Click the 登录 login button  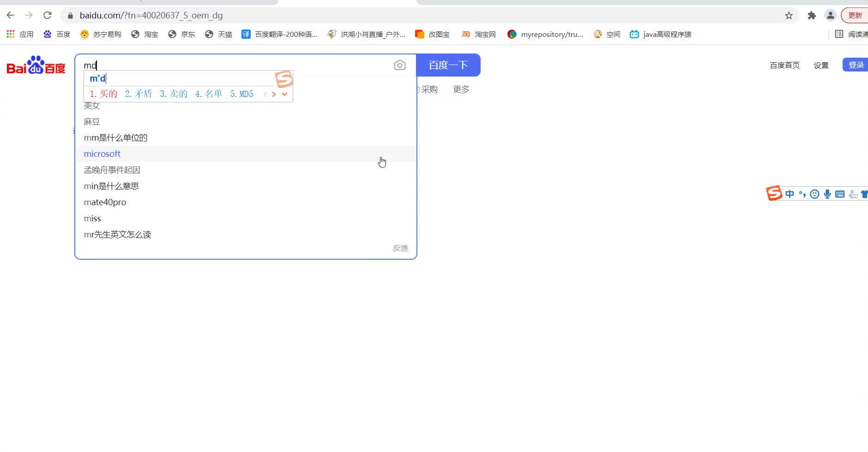(x=856, y=65)
